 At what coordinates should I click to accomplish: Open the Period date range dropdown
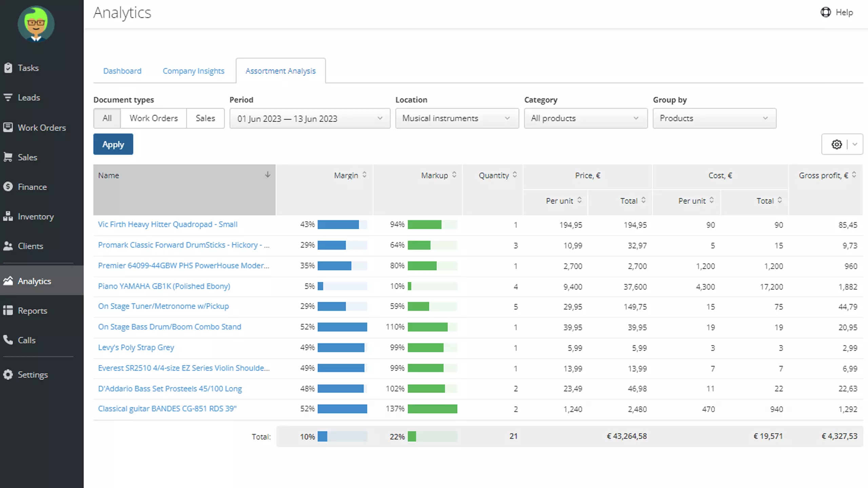310,118
